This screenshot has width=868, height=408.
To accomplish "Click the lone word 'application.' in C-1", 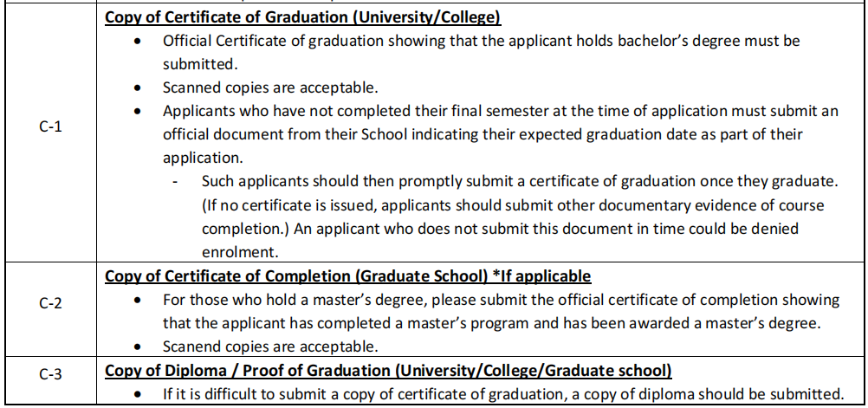I will 199,158.
